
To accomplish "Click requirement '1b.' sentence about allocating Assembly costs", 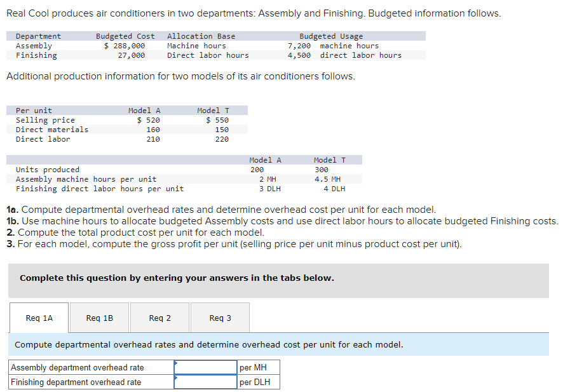I will [x=282, y=221].
